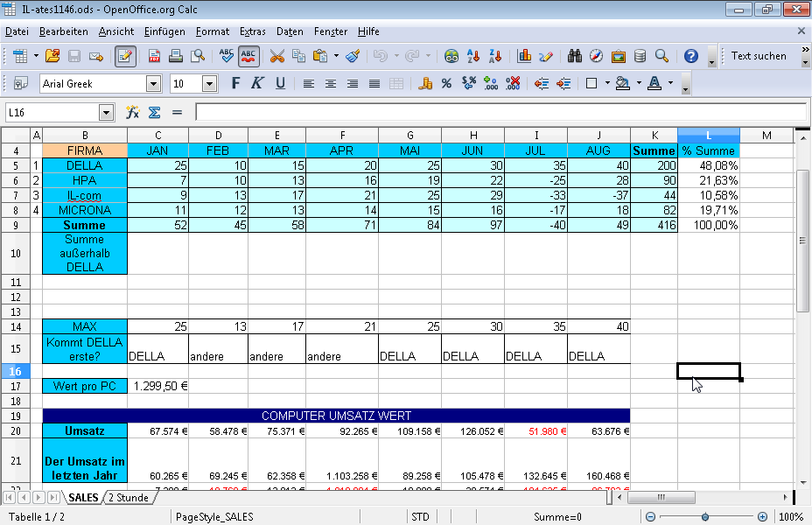Click the Cut scissors icon
This screenshot has width=812, height=525.
[277, 56]
